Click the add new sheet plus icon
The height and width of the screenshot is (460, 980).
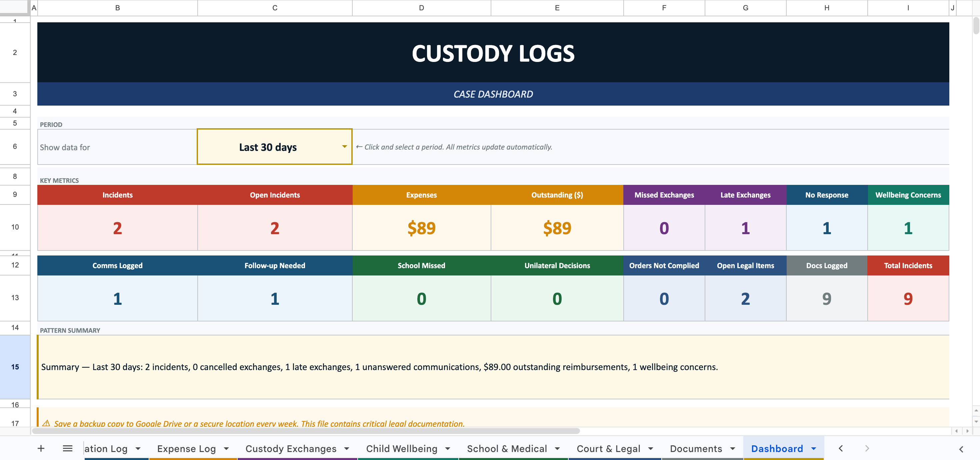coord(41,449)
